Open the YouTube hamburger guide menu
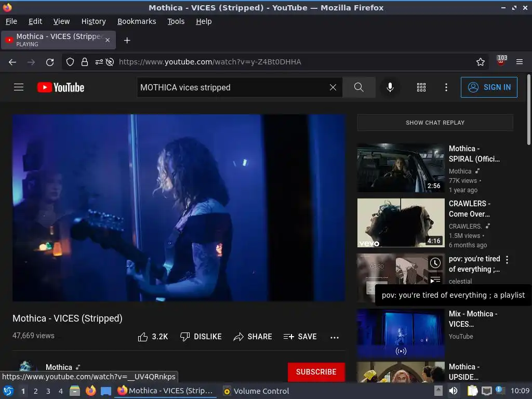Image resolution: width=532 pixels, height=399 pixels. 19,87
